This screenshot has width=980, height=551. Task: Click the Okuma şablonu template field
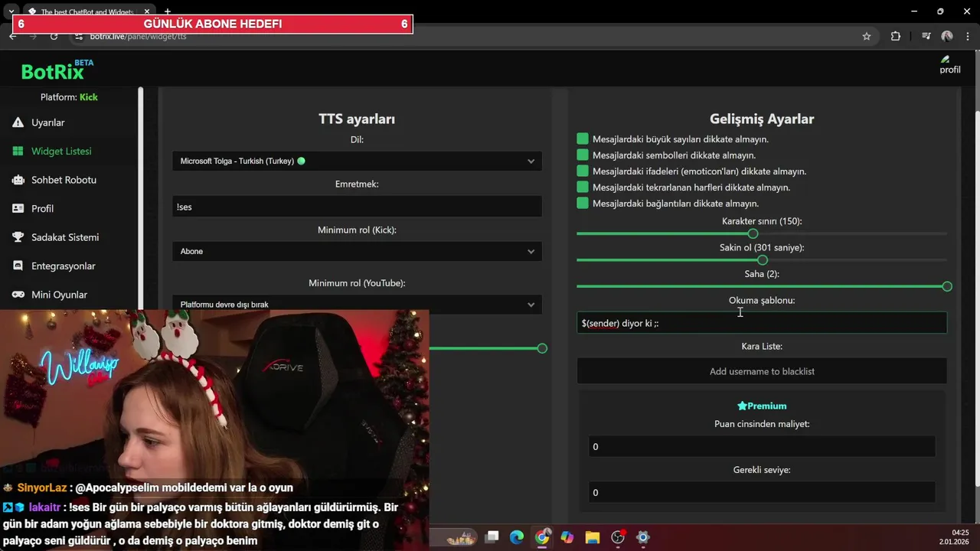pos(762,323)
